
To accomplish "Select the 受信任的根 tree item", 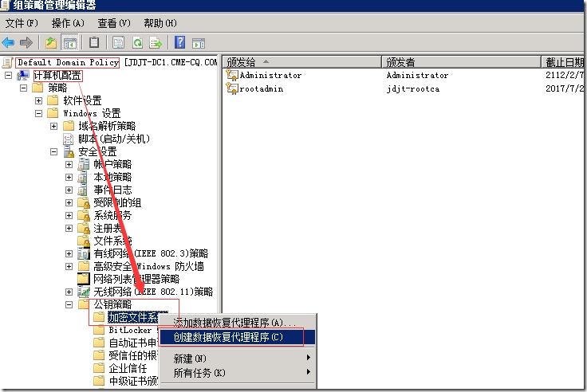I will (x=133, y=355).
